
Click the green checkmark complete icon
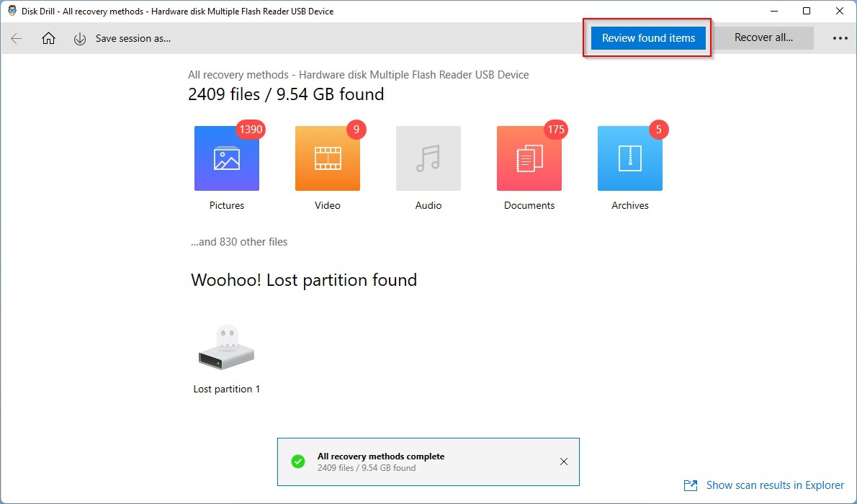click(x=298, y=462)
